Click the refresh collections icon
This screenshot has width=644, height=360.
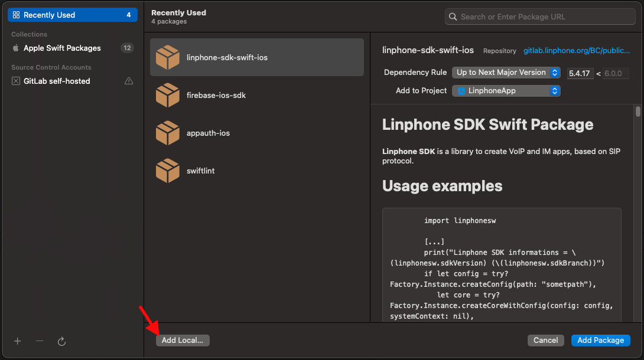coord(61,341)
